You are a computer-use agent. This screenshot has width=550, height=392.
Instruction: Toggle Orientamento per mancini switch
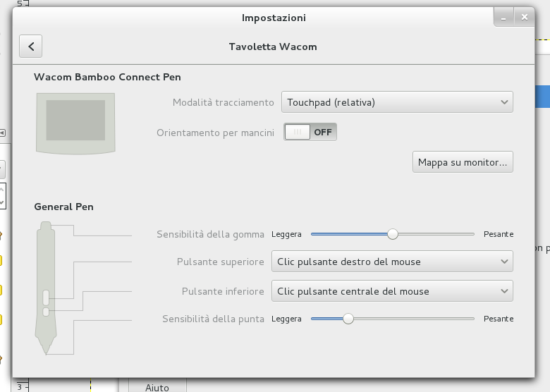pos(310,132)
